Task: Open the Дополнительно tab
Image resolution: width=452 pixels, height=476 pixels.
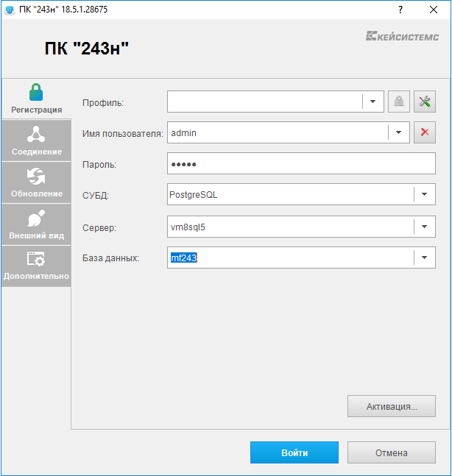Action: pos(36,266)
